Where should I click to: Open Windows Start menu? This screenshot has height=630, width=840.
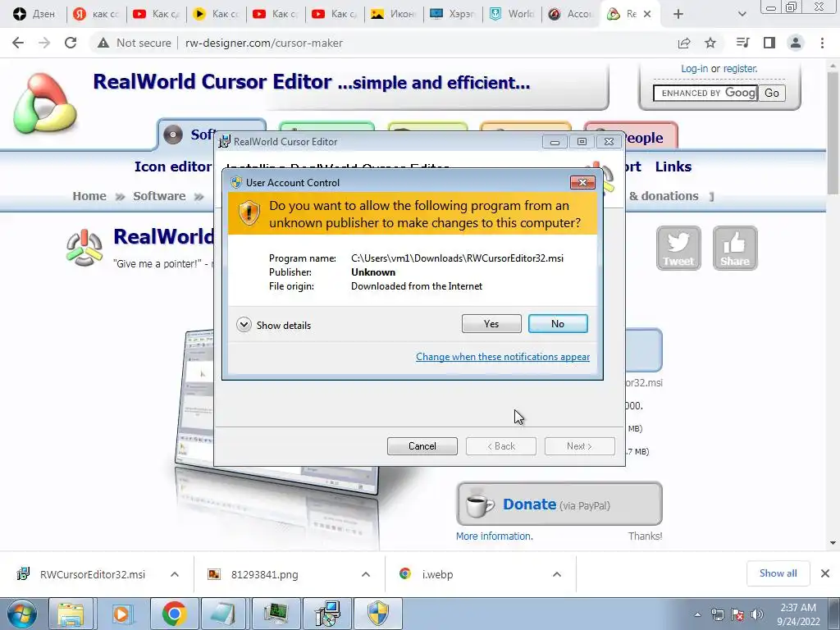coord(21,614)
